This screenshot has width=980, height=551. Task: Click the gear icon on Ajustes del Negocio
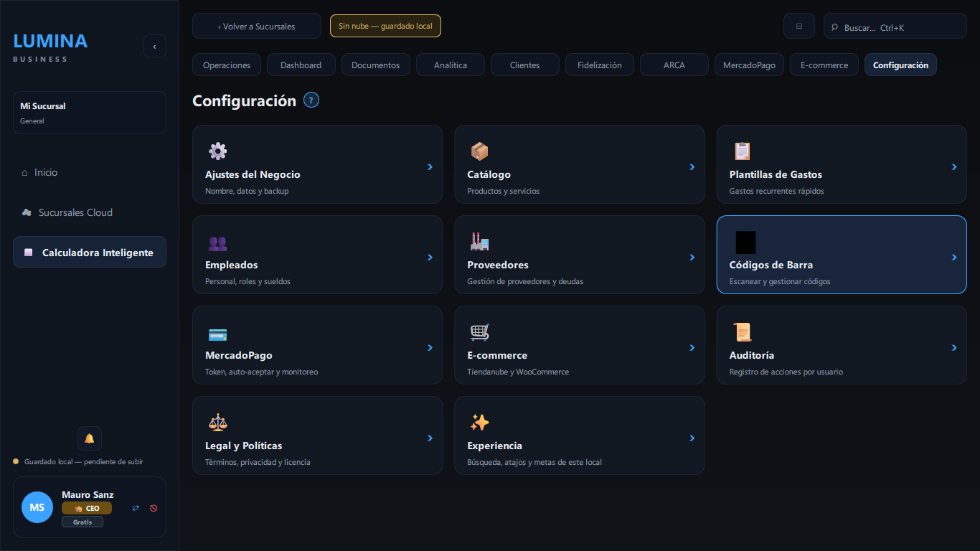pos(217,151)
